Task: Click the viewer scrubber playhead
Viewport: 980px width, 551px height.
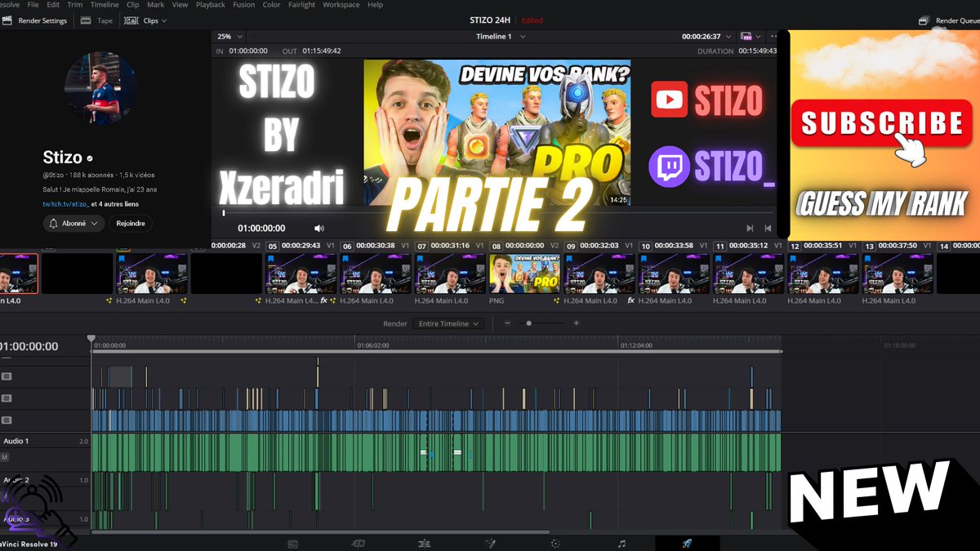Action: pyautogui.click(x=223, y=213)
